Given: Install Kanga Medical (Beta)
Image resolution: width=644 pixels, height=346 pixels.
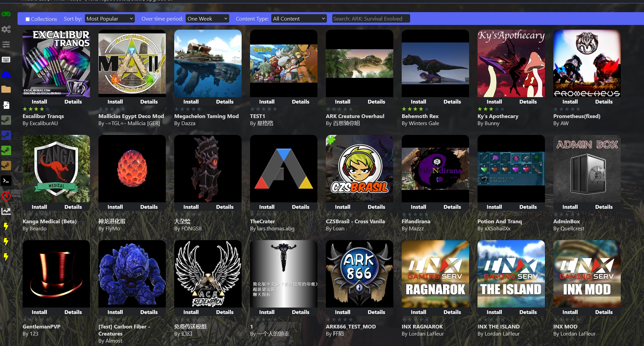Looking at the screenshot, I should tap(39, 207).
